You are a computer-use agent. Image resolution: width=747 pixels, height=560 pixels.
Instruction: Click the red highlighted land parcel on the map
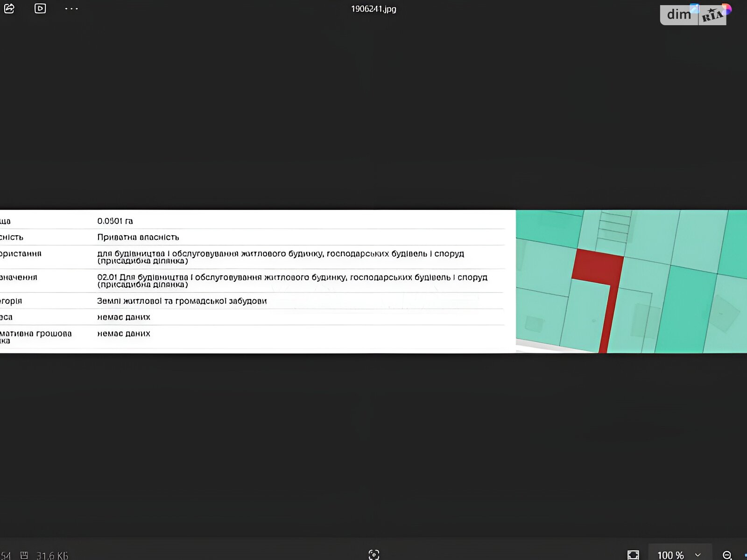tap(598, 266)
